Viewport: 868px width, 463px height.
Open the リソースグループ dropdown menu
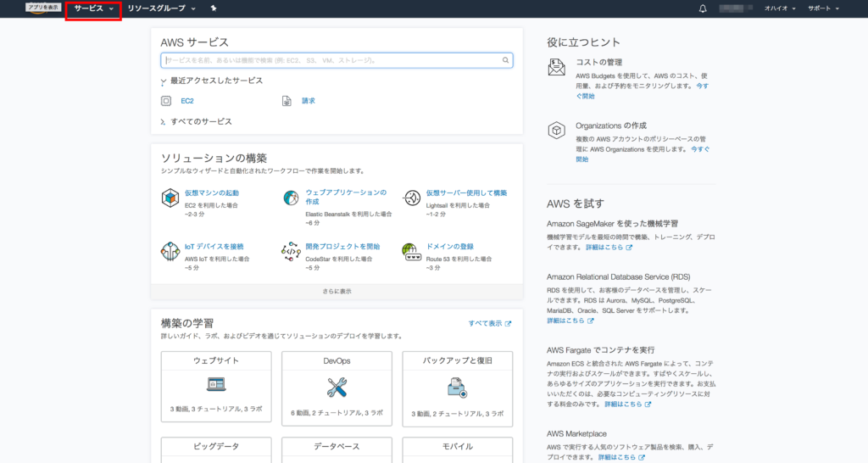pos(161,8)
